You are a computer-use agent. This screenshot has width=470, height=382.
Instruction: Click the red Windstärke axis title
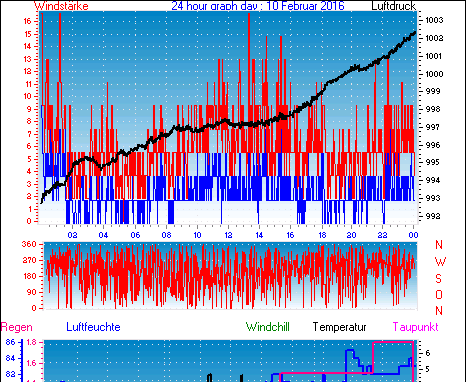tap(61, 6)
